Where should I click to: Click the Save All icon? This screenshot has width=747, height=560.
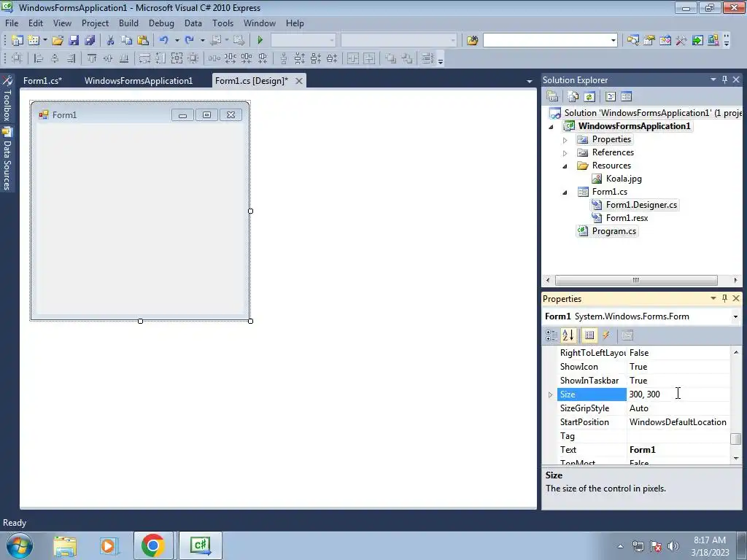90,41
